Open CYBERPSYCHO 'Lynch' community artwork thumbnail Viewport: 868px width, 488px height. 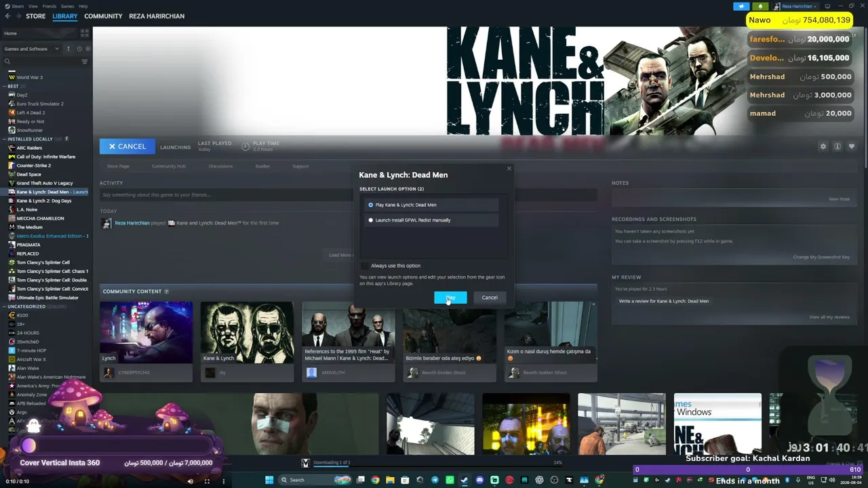tap(146, 332)
